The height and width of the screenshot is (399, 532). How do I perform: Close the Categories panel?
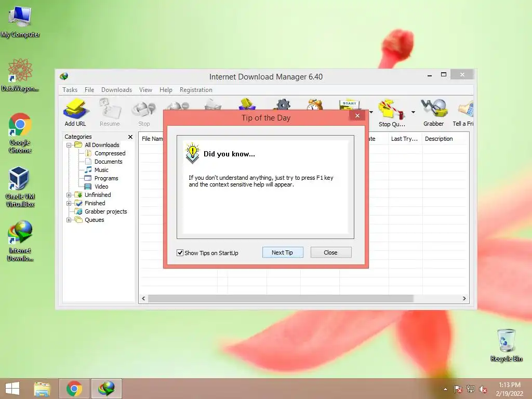pyautogui.click(x=130, y=137)
